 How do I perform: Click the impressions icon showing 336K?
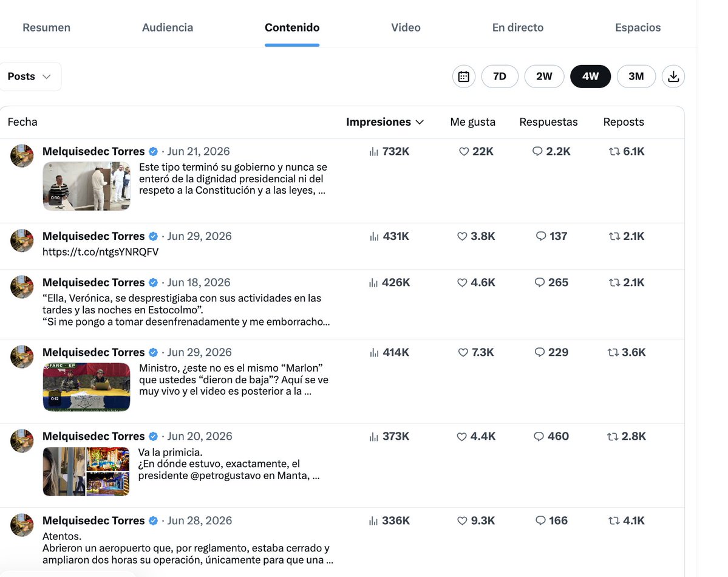tap(373, 521)
